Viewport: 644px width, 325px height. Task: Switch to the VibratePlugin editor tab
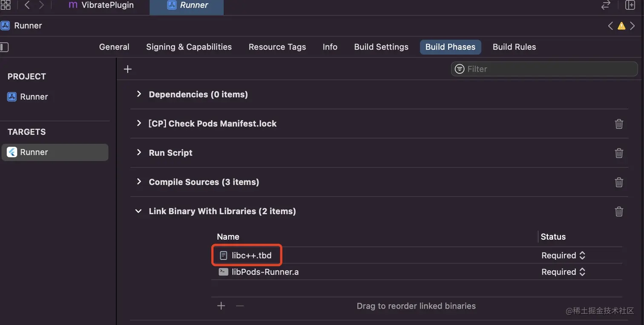[x=101, y=5]
